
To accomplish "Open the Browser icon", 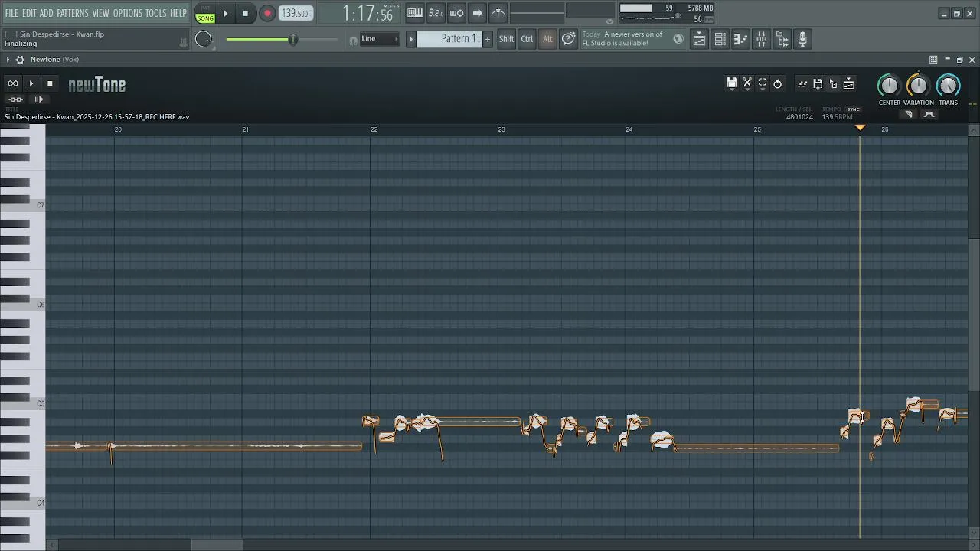I will tap(782, 40).
